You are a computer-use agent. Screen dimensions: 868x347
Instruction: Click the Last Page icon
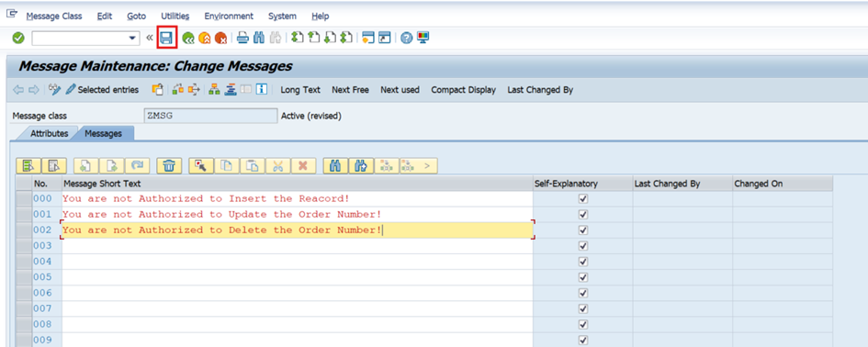tap(346, 38)
